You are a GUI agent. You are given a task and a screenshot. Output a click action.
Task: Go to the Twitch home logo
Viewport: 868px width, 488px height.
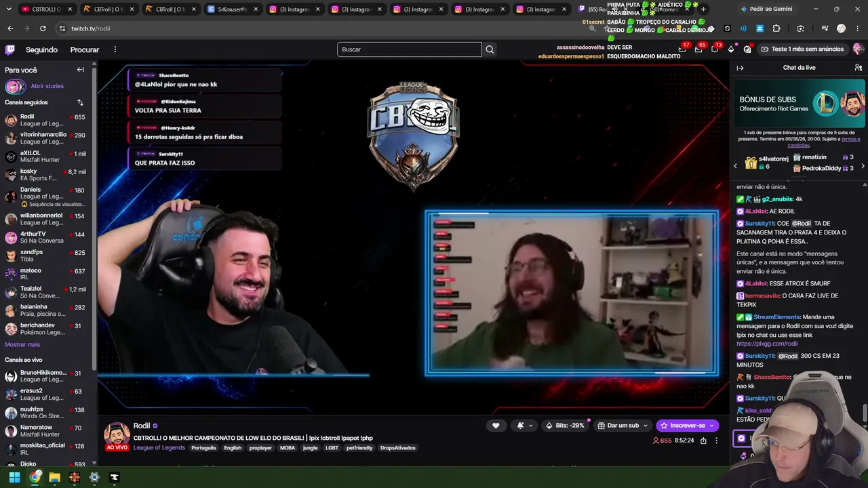(x=10, y=49)
